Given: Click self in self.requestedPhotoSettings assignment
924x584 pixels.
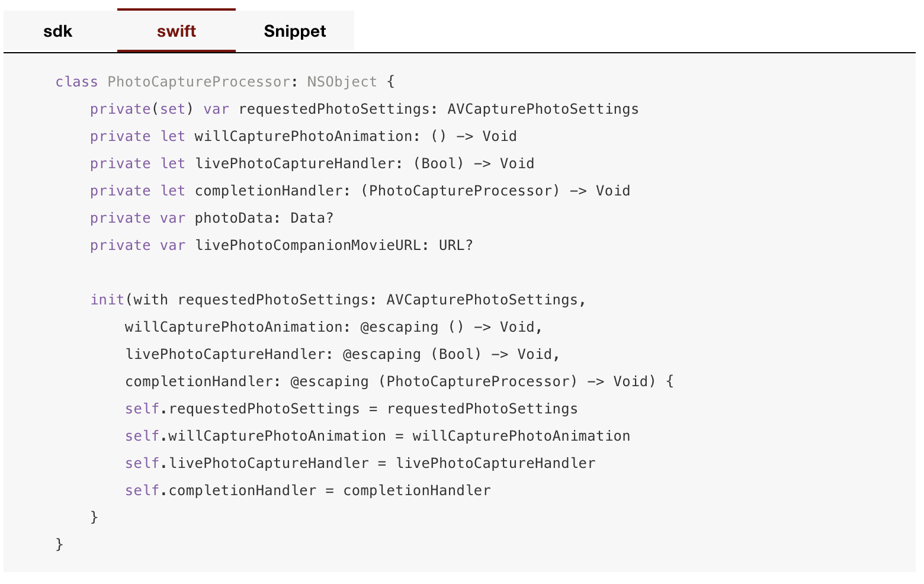Looking at the screenshot, I should (x=142, y=409).
